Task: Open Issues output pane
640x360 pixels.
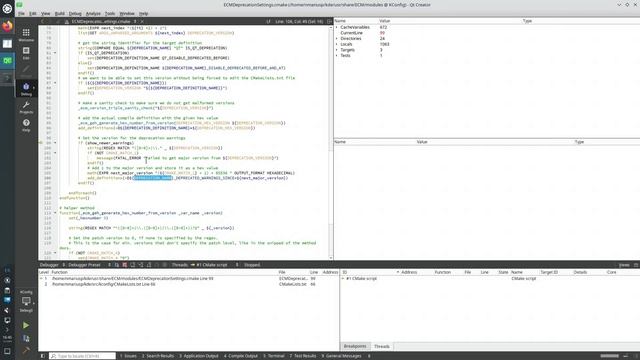Action: coord(128,356)
